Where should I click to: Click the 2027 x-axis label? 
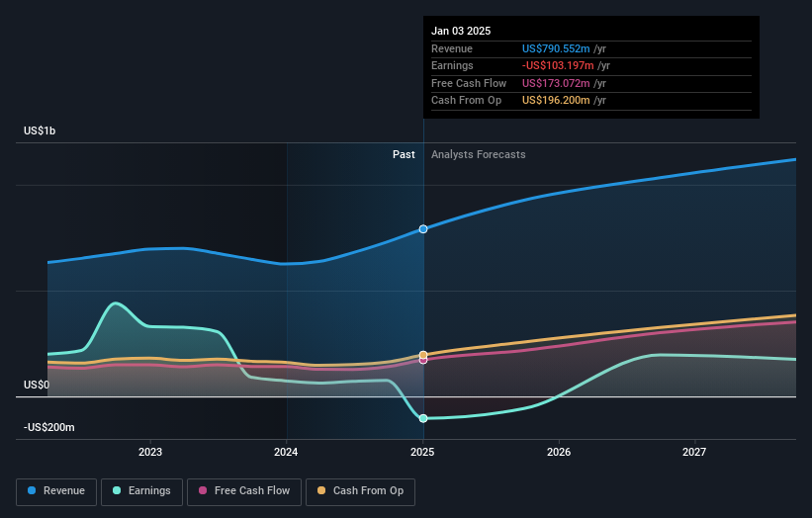pos(694,452)
